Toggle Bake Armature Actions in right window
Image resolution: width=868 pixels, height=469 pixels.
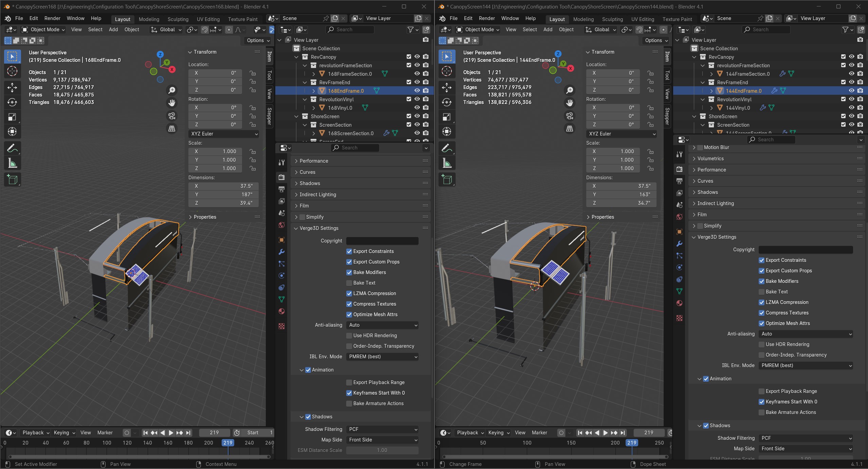(x=762, y=412)
